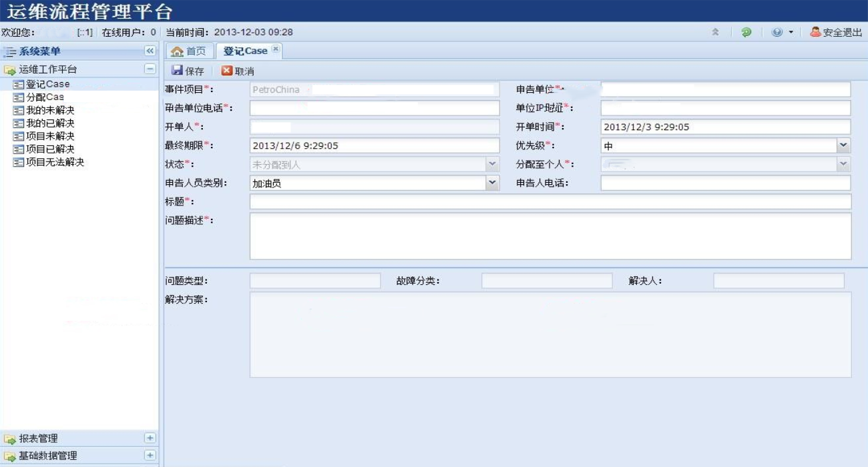Click the icon beside 项目无法解决
Image resolution: width=868 pixels, height=467 pixels.
(x=19, y=162)
